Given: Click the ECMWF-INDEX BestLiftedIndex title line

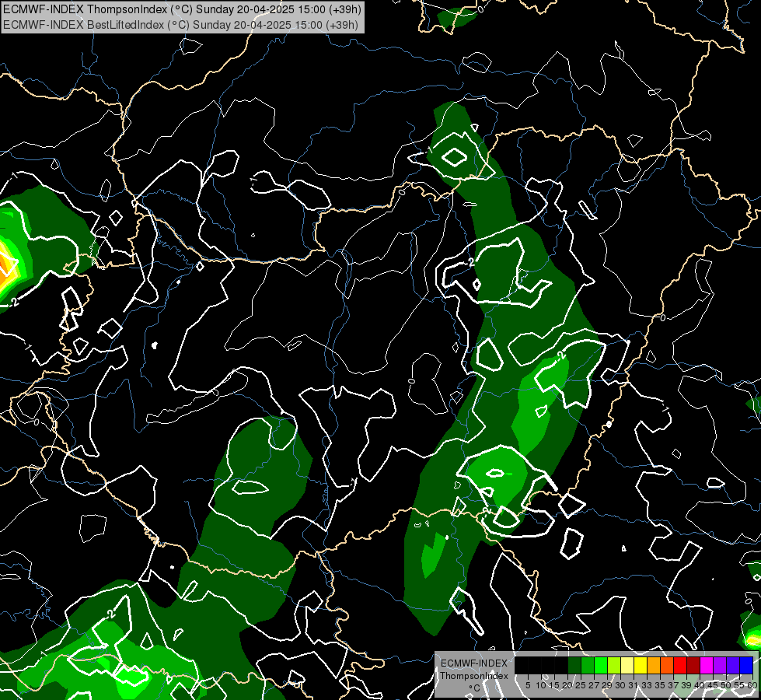Looking at the screenshot, I should (x=180, y=25).
